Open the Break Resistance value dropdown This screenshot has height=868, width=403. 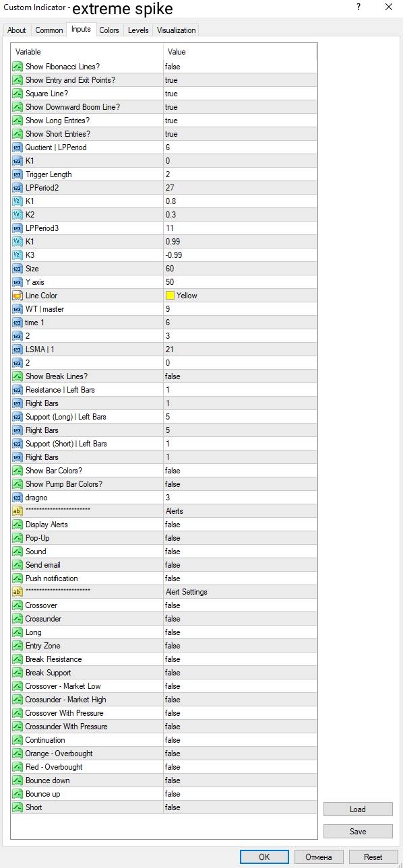pyautogui.click(x=240, y=659)
